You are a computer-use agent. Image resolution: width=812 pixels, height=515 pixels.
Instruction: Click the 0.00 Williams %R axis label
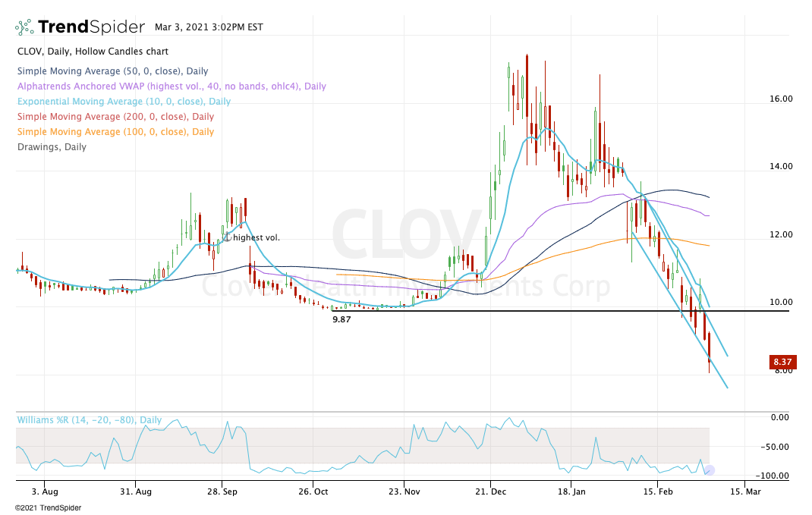click(x=780, y=417)
